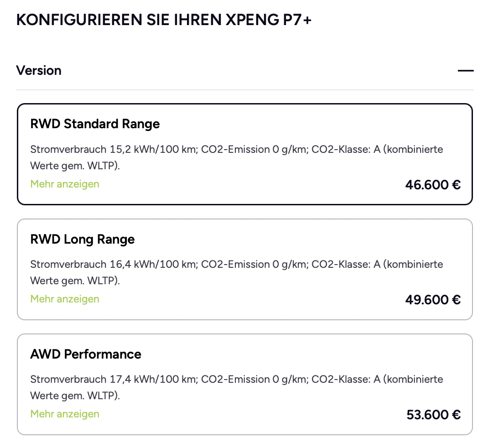The image size is (488, 448).
Task: Click the Version section header label
Action: [x=39, y=71]
